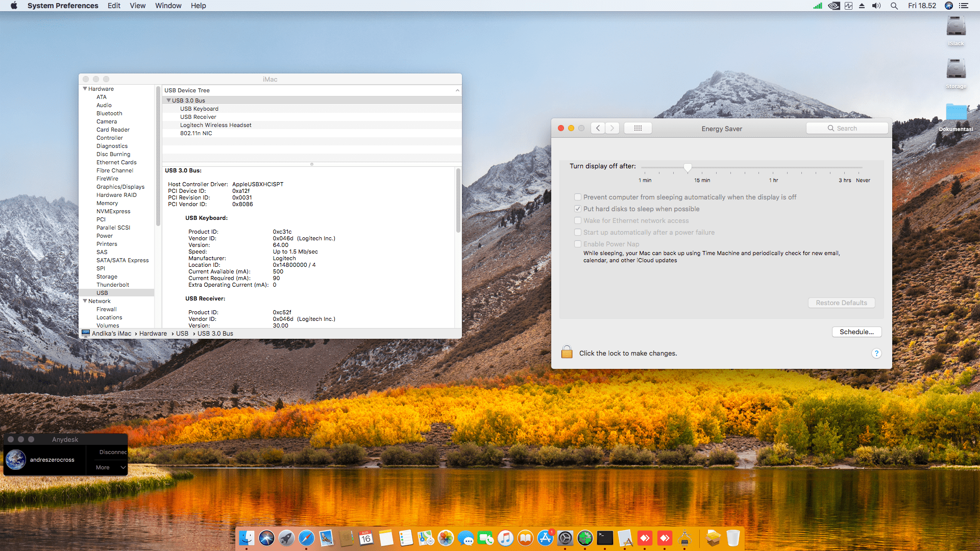The image size is (980, 551).
Task: Uncheck Put hard disks to sleep
Action: pos(578,209)
